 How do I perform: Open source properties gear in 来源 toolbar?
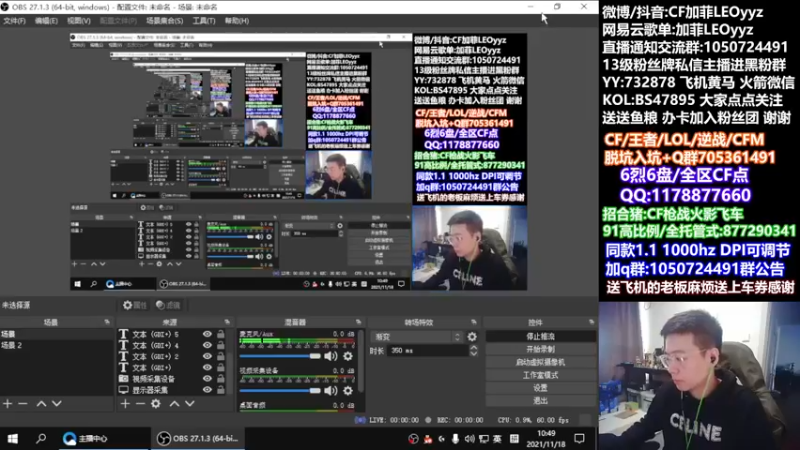click(156, 404)
